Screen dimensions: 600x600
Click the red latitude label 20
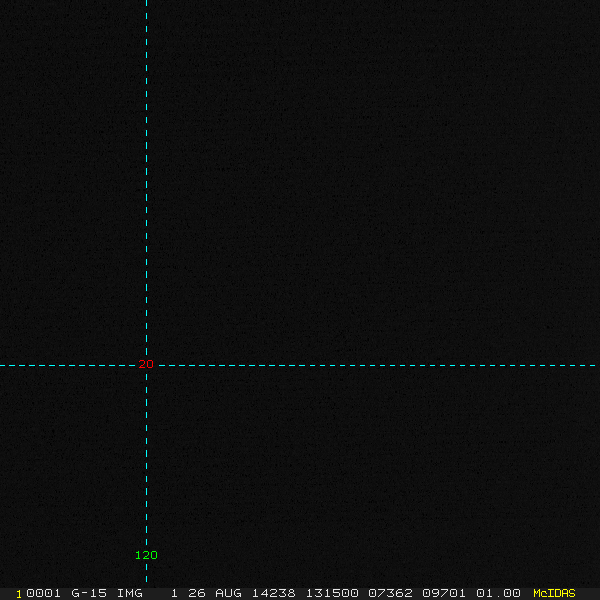pyautogui.click(x=146, y=364)
